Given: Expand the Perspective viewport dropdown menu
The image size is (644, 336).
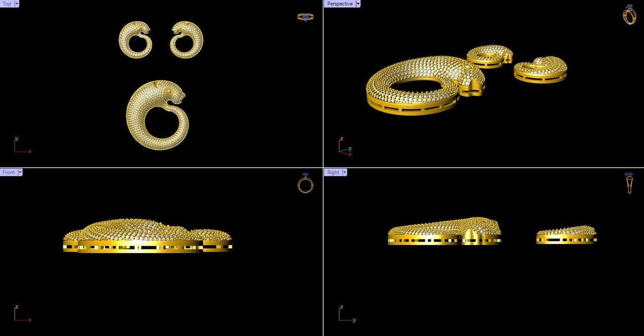Looking at the screenshot, I should point(358,4).
